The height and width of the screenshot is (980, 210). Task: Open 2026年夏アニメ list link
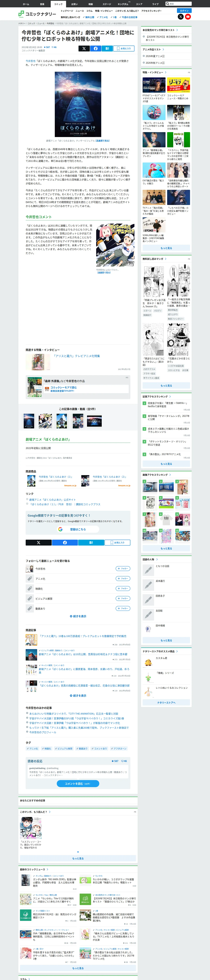[155, 56]
